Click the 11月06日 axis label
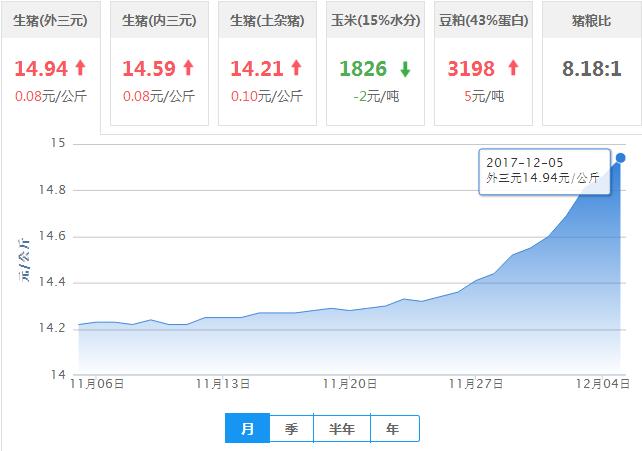Viewport: 642px width, 451px height. (97, 384)
